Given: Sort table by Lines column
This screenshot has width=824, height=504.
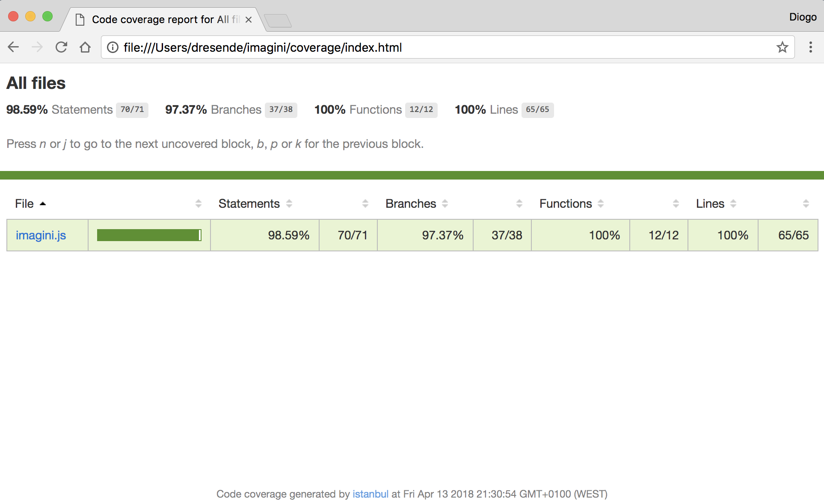Looking at the screenshot, I should point(710,203).
